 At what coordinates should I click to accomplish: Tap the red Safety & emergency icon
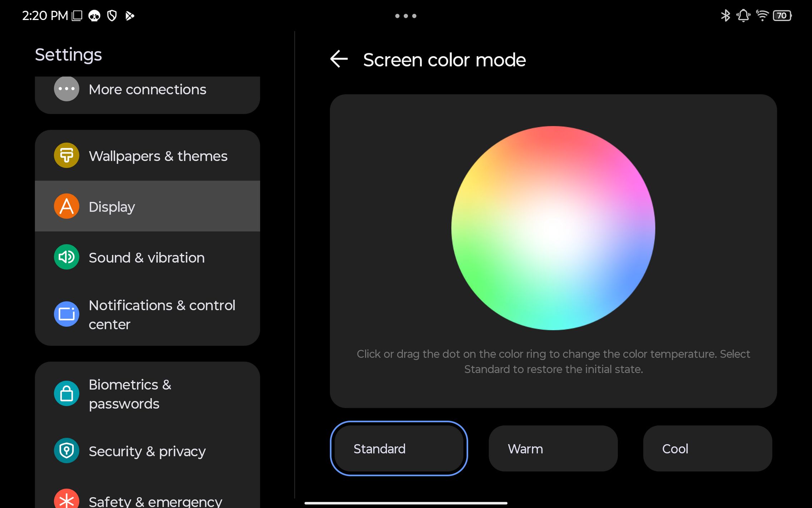coord(66,500)
